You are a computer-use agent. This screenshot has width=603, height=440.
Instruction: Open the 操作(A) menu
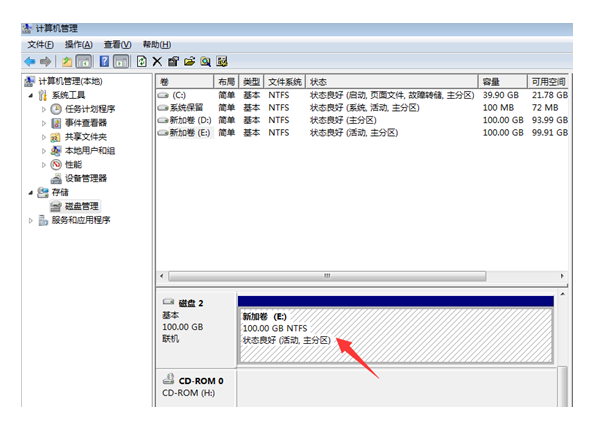tap(78, 44)
